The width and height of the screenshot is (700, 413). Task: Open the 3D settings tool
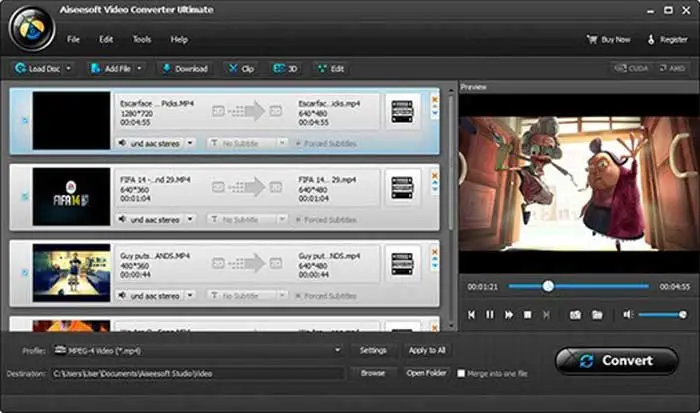point(285,69)
